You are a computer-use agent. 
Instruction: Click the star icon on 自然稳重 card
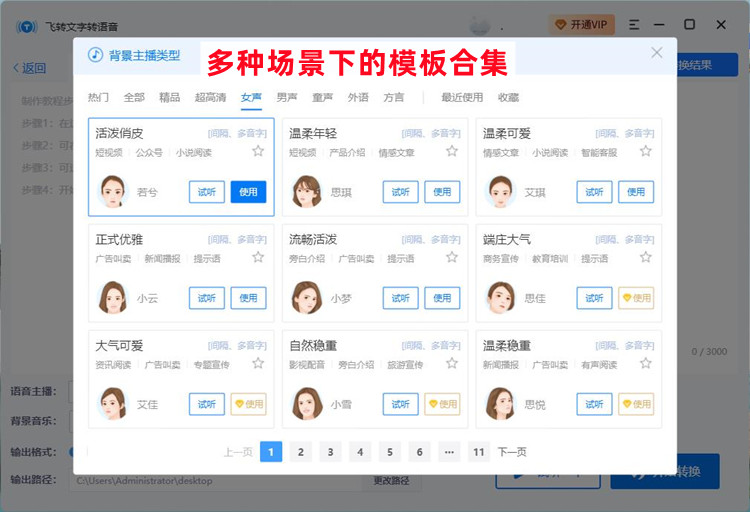pos(452,363)
